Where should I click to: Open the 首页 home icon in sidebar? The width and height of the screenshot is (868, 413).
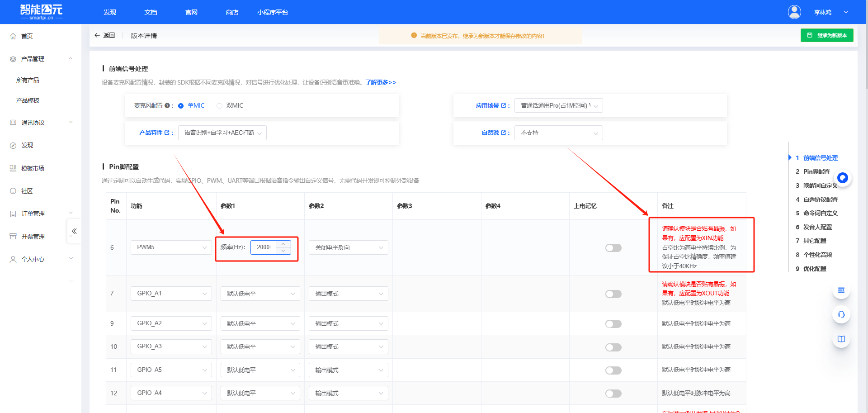click(x=13, y=36)
